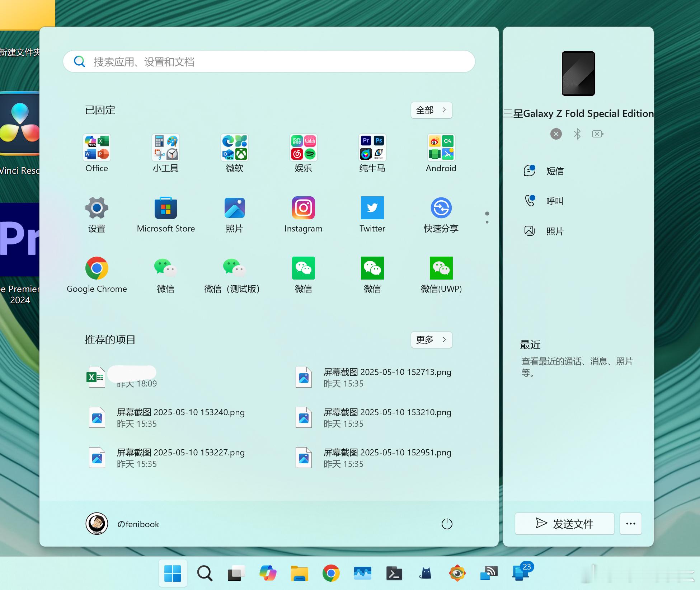
Task: Click the phone battery status icon
Action: coord(598,134)
